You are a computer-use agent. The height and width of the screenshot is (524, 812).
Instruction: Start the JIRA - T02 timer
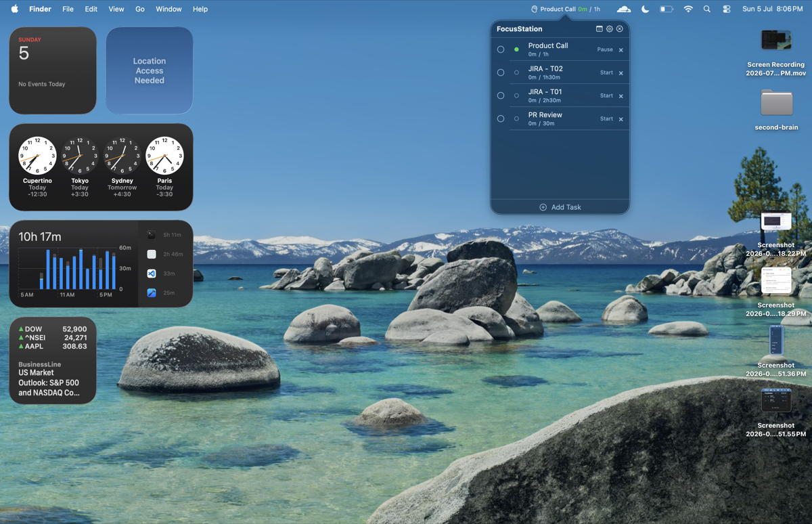(x=606, y=72)
